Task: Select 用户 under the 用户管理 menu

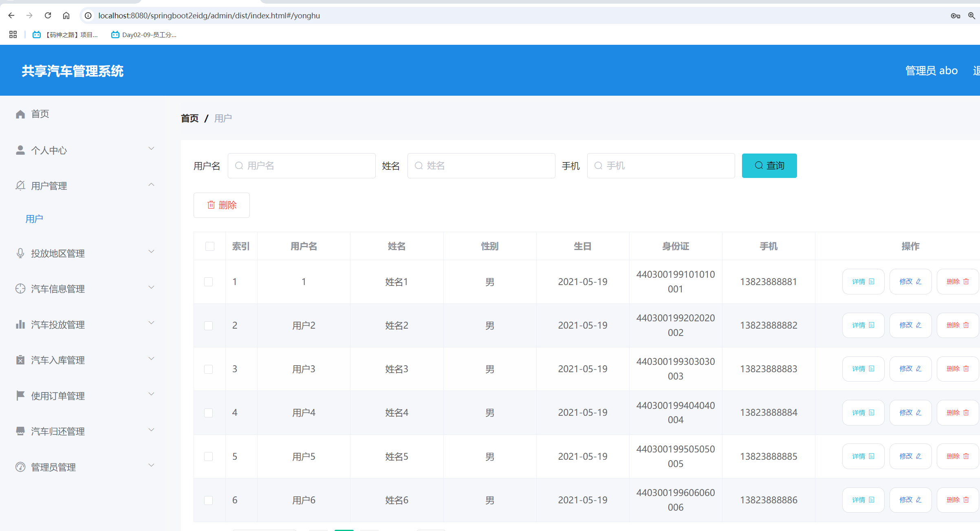Action: point(34,219)
